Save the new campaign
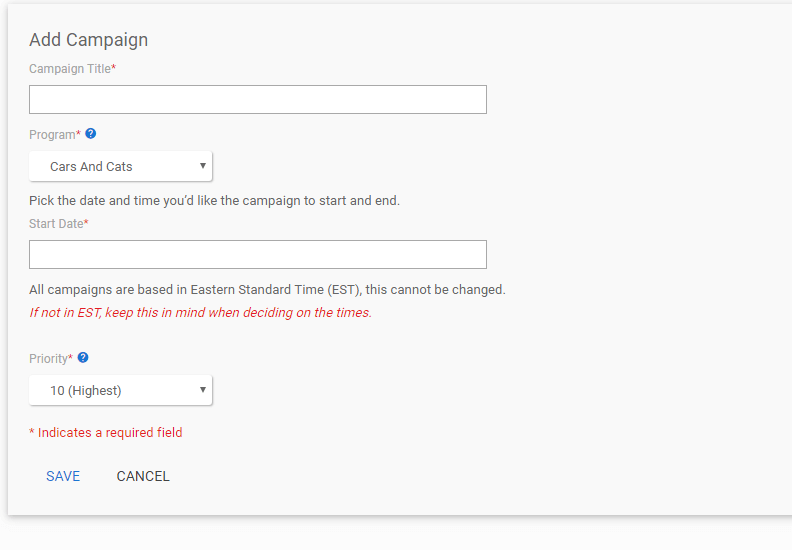The height and width of the screenshot is (550, 792). tap(63, 476)
